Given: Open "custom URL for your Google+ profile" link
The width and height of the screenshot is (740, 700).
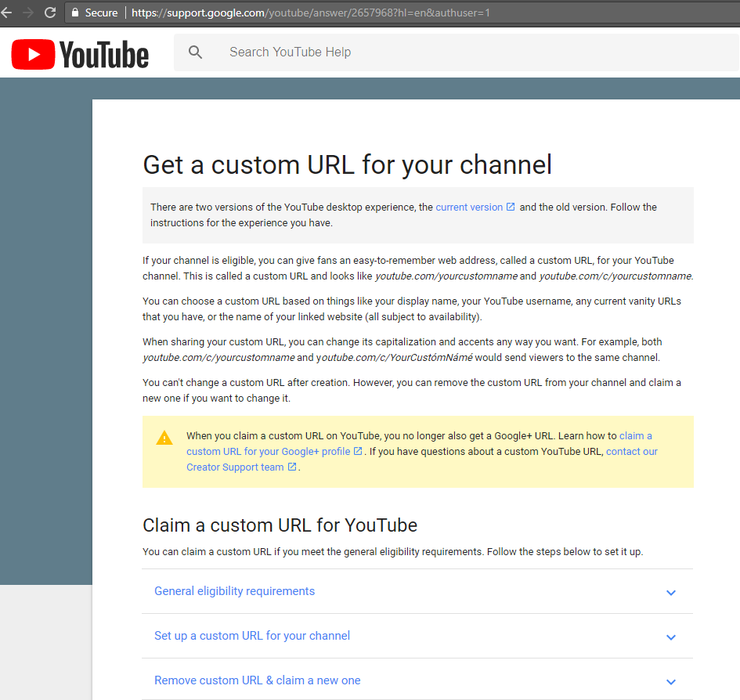Looking at the screenshot, I should pos(268,452).
